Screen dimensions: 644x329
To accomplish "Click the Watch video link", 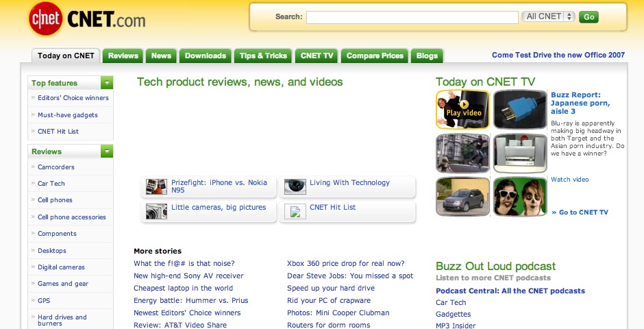I will click(569, 180).
